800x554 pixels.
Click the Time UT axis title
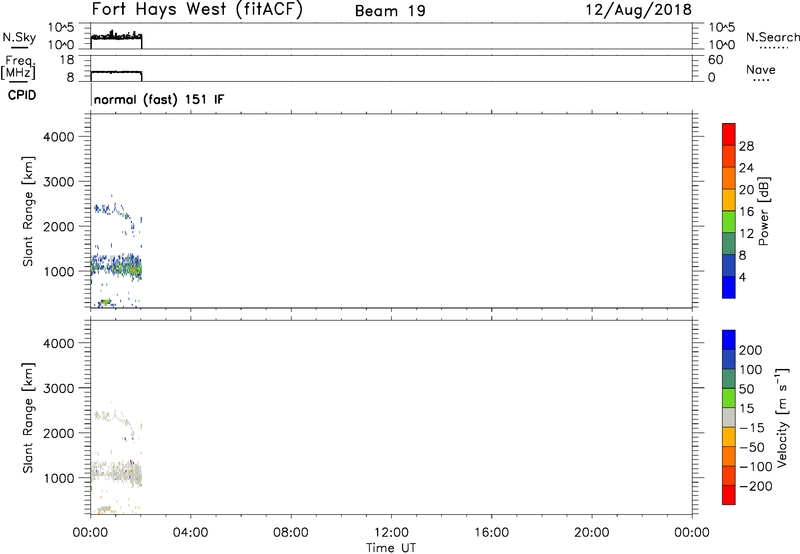(x=390, y=546)
